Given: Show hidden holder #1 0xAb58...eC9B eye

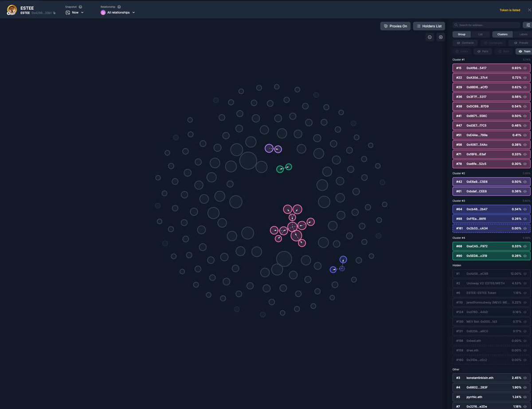Looking at the screenshot, I should click(525, 274).
